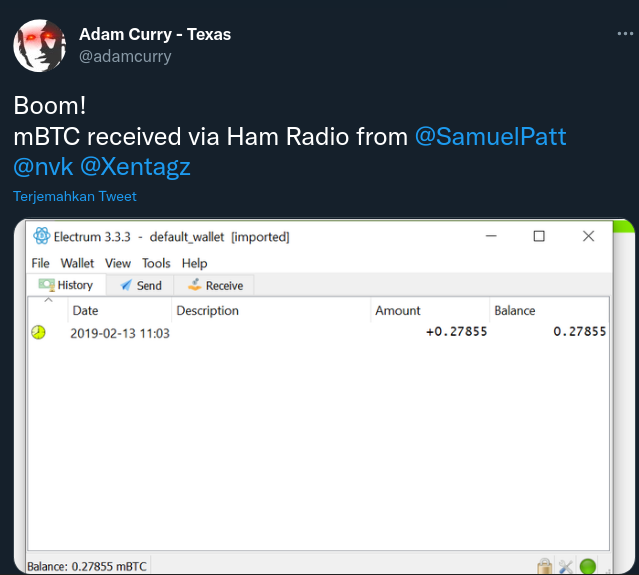The height and width of the screenshot is (575, 639).
Task: Sort history by the Date column
Action: point(119,311)
